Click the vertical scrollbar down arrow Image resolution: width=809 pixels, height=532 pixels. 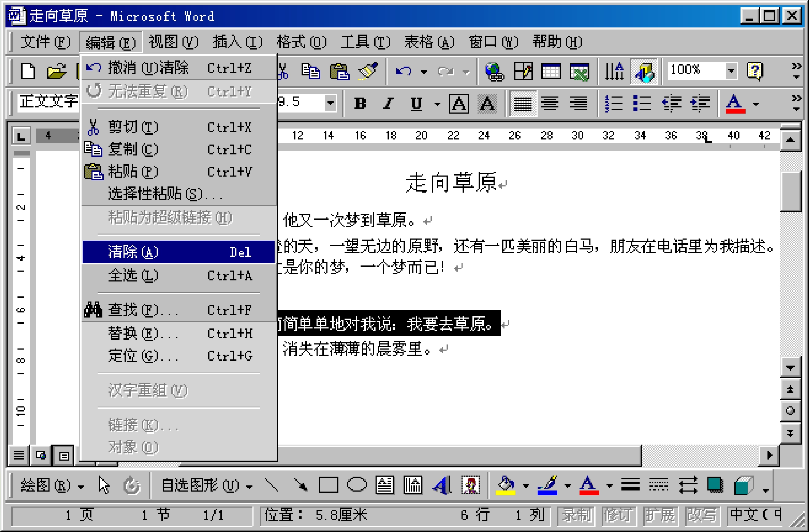coord(790,367)
